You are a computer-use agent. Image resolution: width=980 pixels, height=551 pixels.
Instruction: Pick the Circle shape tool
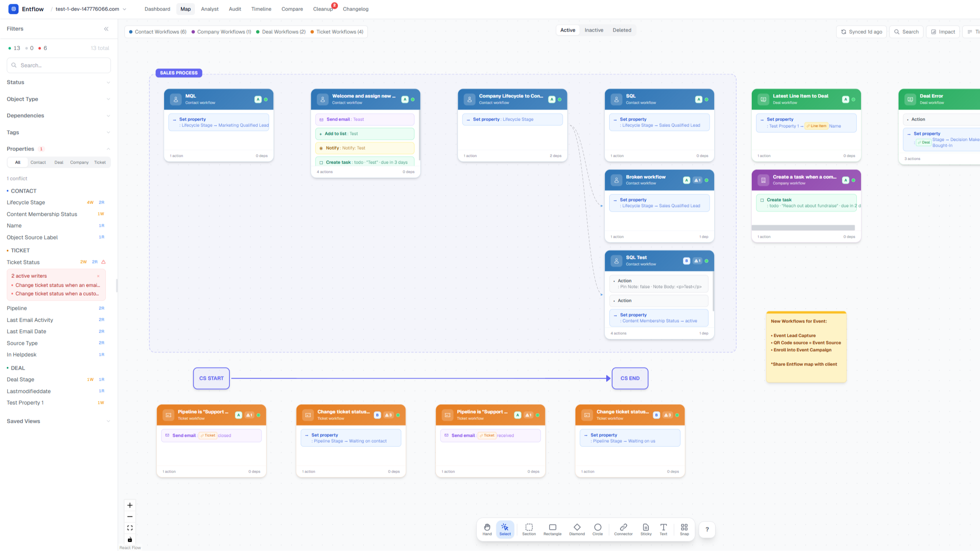pyautogui.click(x=597, y=529)
